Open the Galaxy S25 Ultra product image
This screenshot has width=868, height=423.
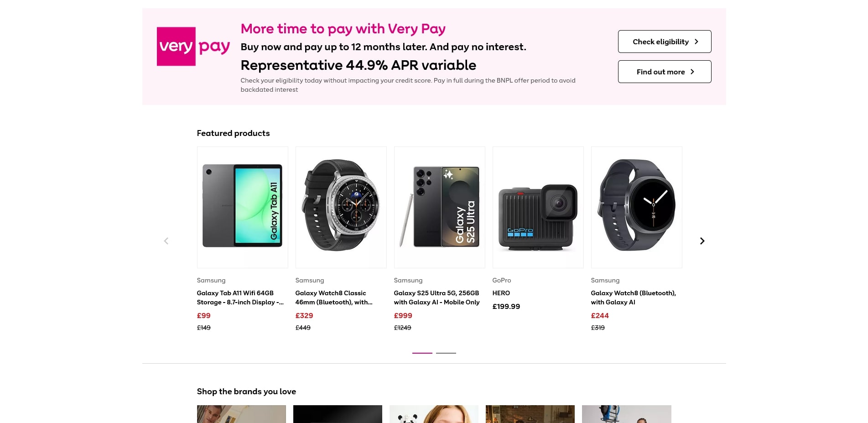439,207
